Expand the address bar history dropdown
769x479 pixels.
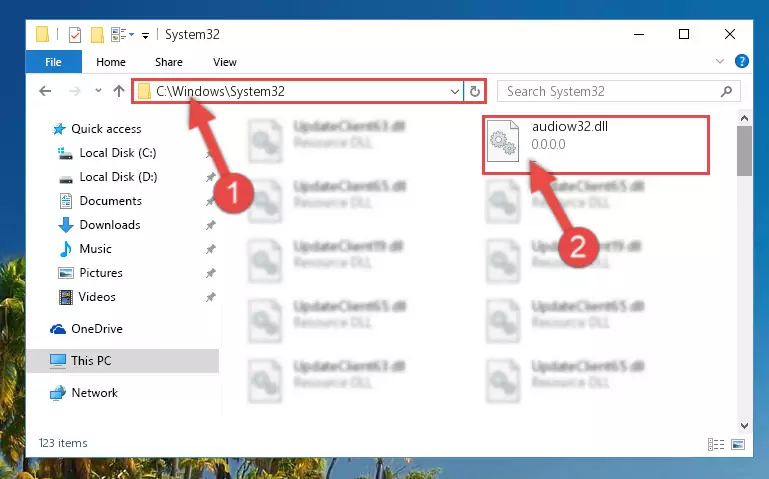pos(455,92)
